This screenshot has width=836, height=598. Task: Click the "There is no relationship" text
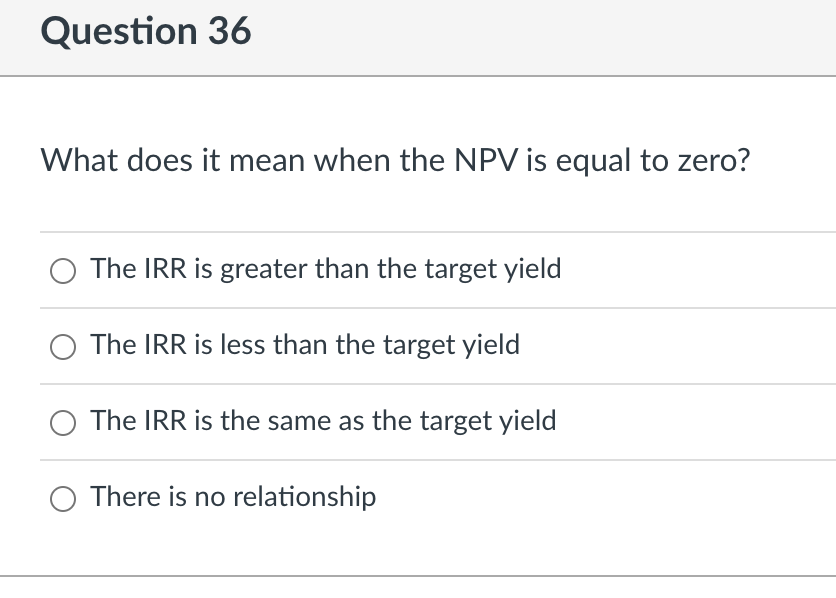pyautogui.click(x=233, y=497)
